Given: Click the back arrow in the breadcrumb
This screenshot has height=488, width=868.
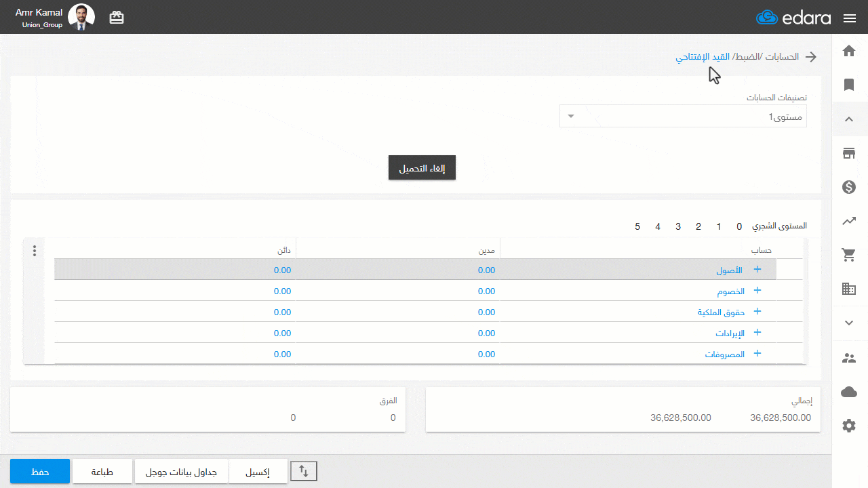Looking at the screenshot, I should 810,57.
